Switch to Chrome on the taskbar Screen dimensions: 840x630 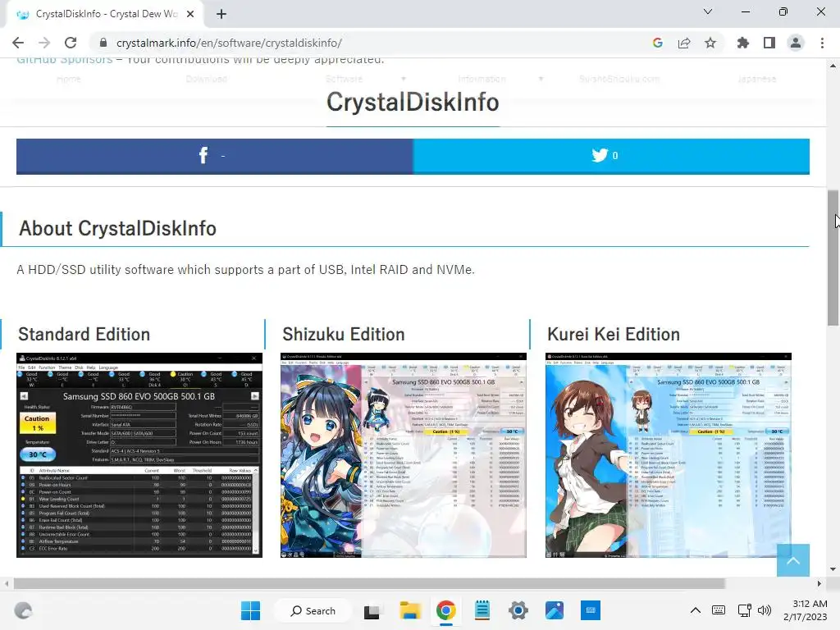coord(445,610)
